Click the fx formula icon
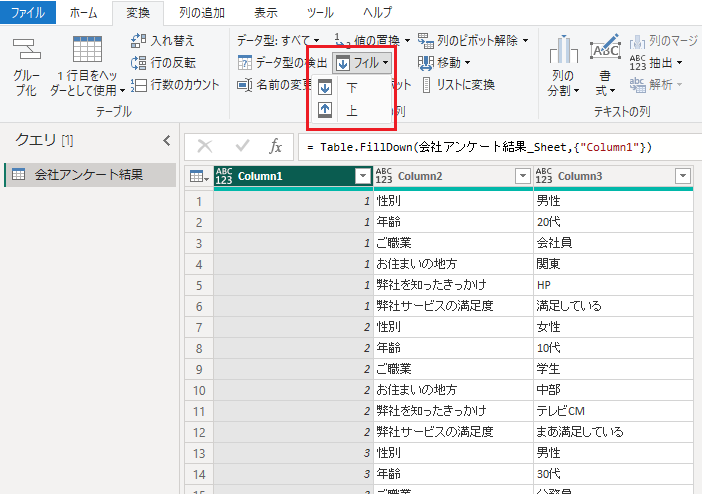Viewport: 702px width, 494px height. [x=276, y=146]
